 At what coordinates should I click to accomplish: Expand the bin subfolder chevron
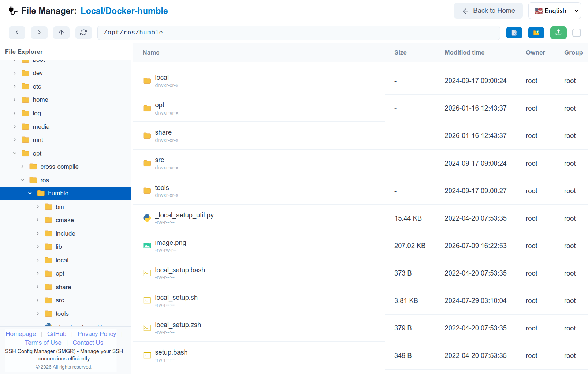pos(38,207)
